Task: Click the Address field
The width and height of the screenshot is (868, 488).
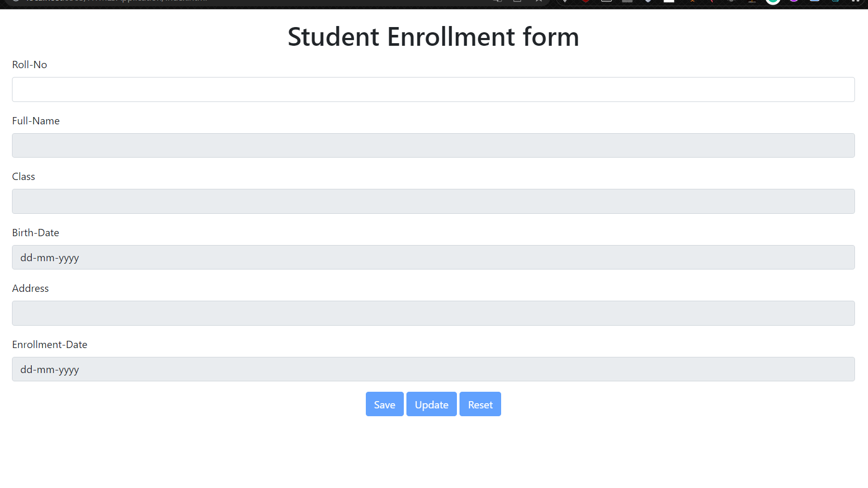Action: (433, 313)
